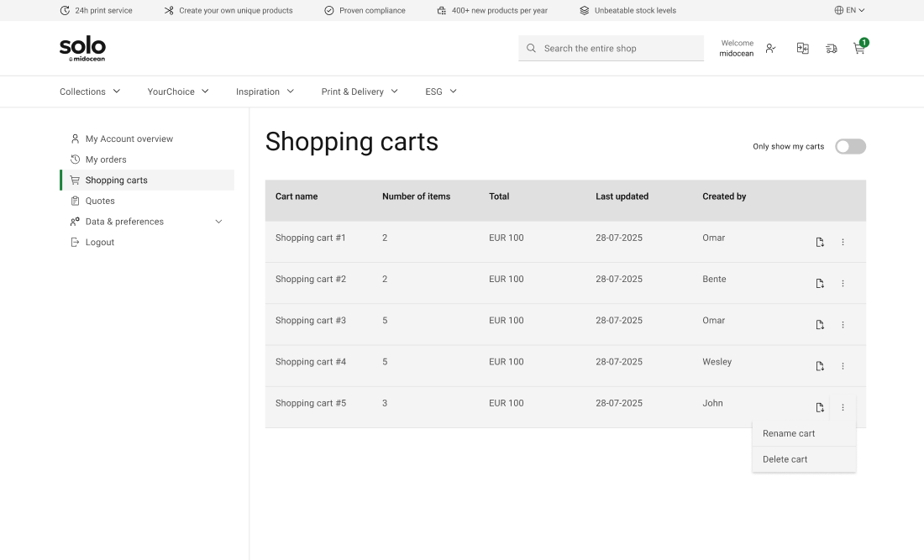
Task: Go to My orders in sidebar
Action: (x=106, y=160)
